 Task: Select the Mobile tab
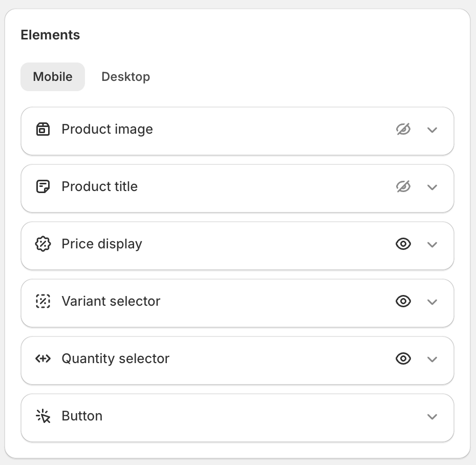coord(53,77)
